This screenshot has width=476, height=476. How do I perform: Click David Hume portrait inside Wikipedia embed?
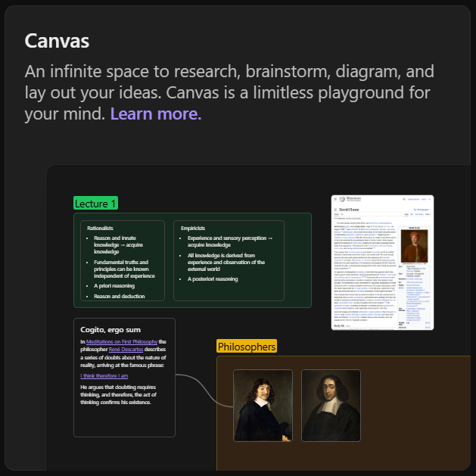tap(413, 244)
